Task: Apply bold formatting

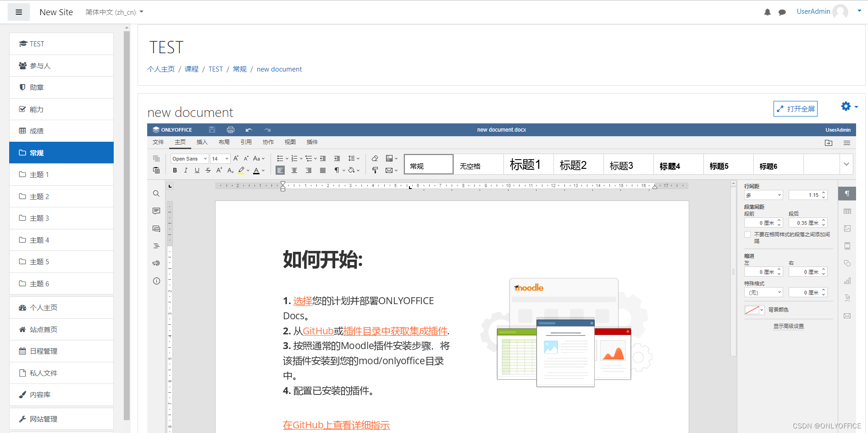Action: click(175, 170)
